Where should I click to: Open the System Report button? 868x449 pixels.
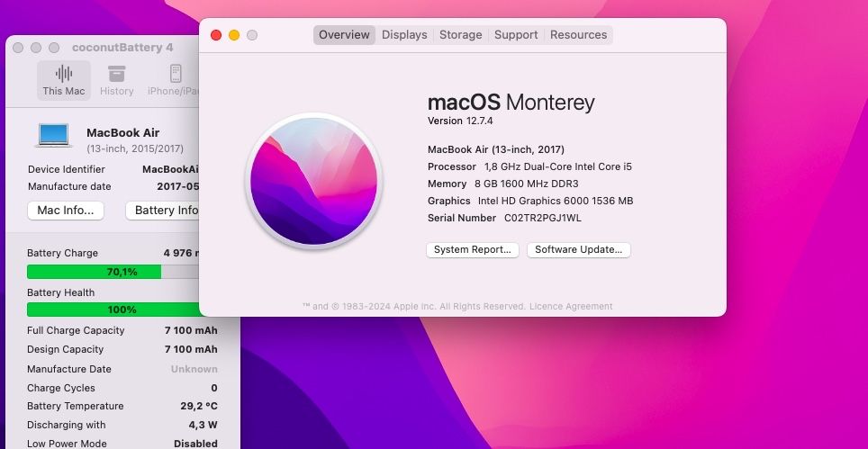[472, 250]
